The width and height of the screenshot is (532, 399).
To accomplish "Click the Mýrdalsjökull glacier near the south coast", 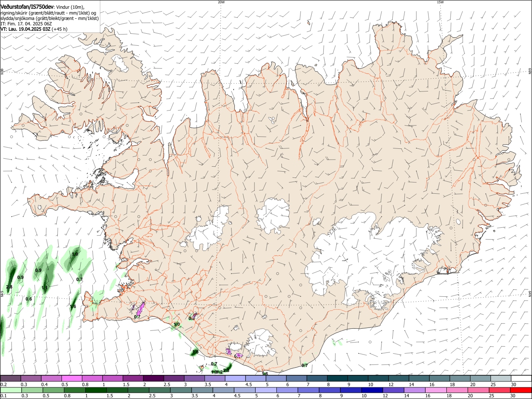I will [x=261, y=343].
